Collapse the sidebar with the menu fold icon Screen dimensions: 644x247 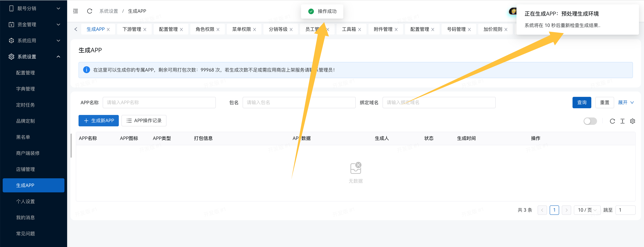[x=75, y=11]
